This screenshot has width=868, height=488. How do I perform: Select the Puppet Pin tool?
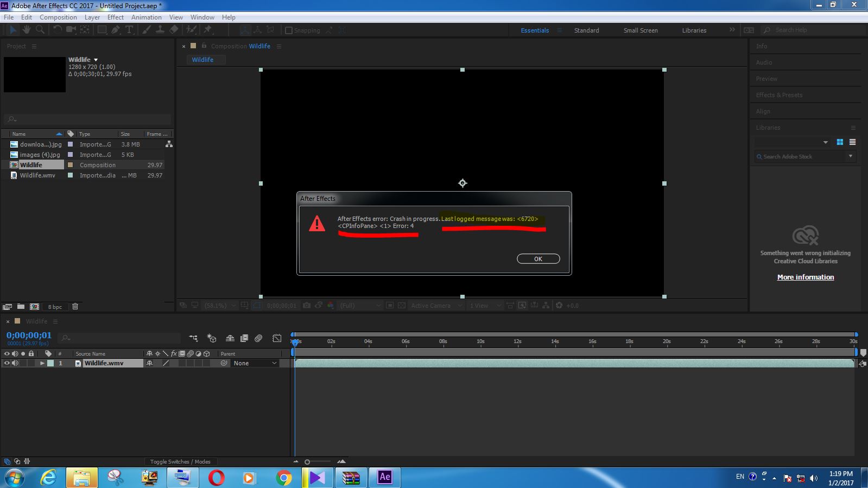coord(208,30)
